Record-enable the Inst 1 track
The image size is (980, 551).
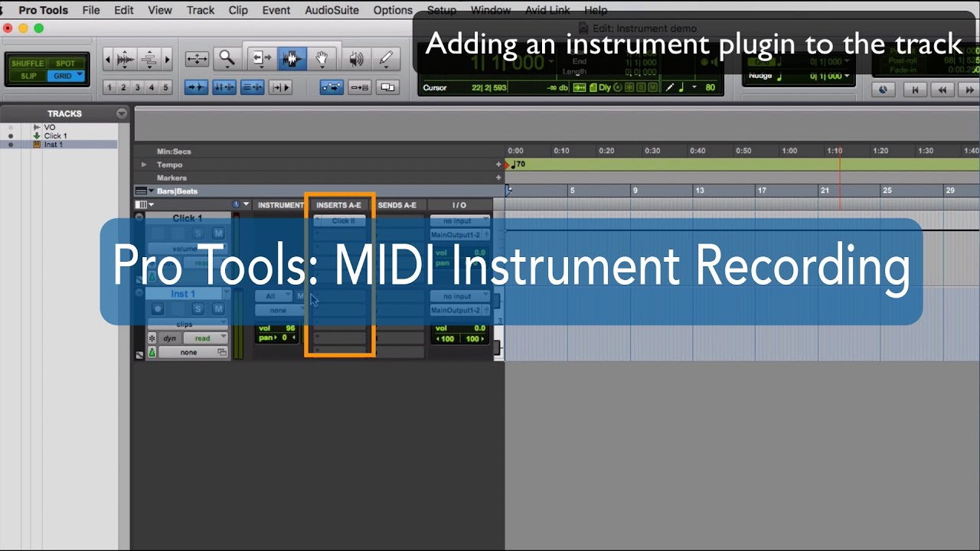click(158, 309)
